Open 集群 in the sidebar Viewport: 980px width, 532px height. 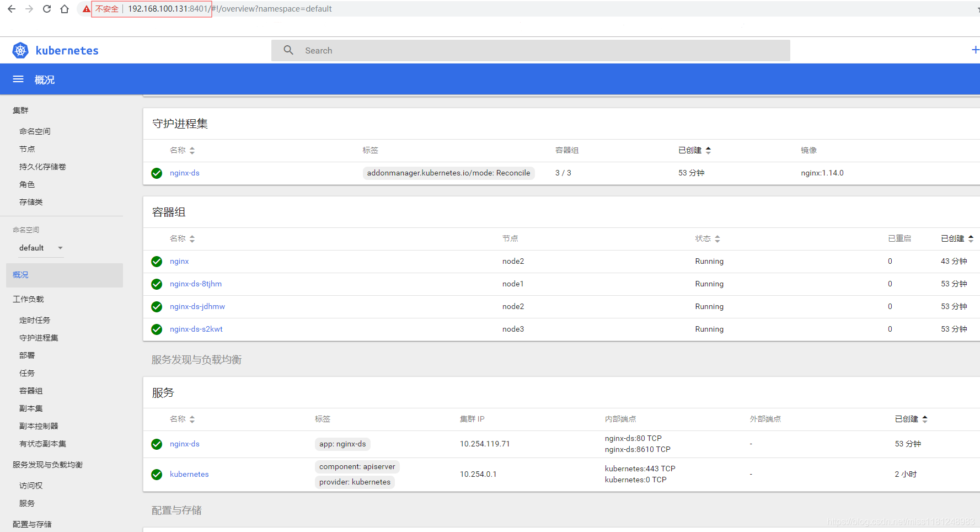tap(20, 110)
